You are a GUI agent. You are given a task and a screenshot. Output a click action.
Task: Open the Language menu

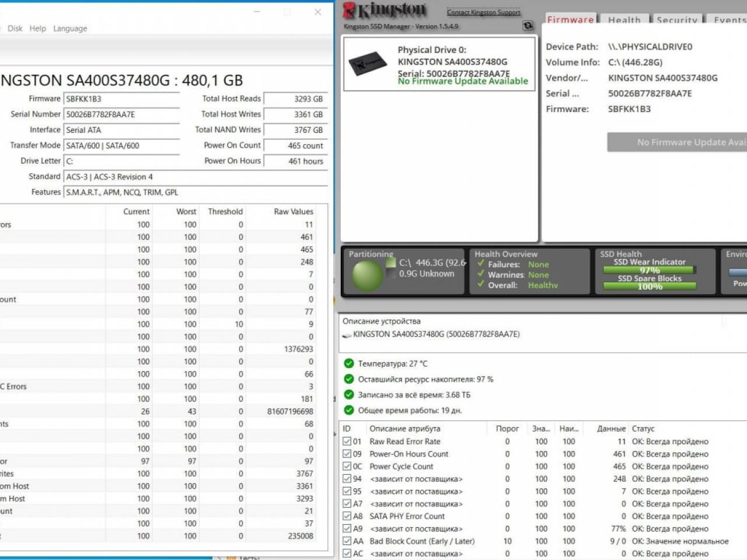[x=70, y=28]
